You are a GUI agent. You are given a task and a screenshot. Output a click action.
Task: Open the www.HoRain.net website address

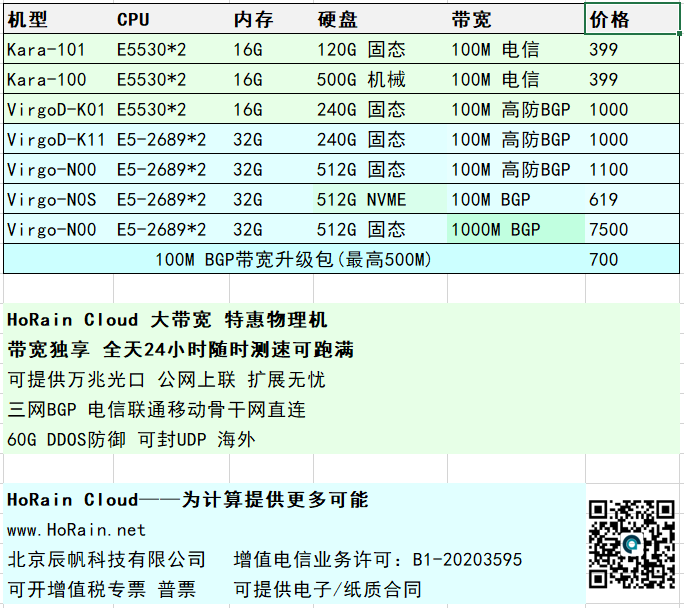click(76, 530)
